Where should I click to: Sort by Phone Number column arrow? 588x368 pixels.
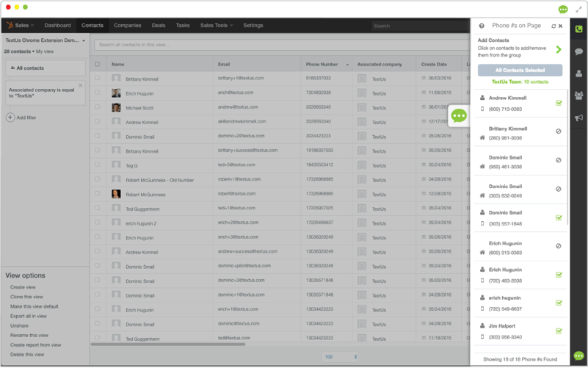347,65
